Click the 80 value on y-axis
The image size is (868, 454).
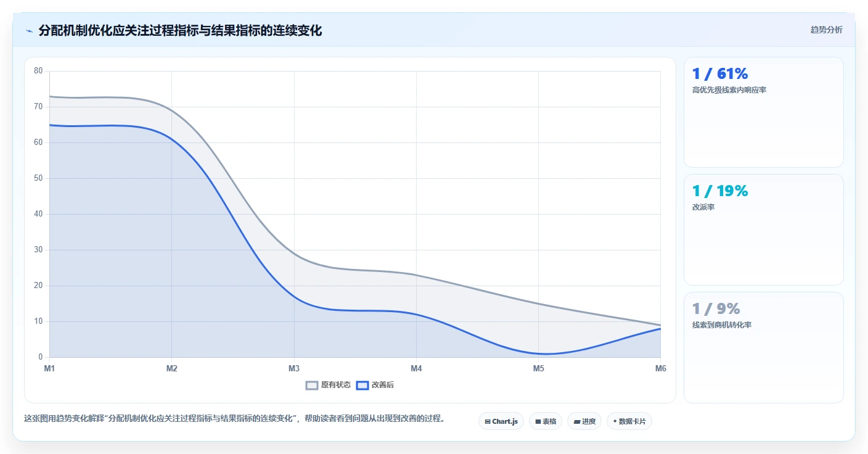(x=38, y=71)
